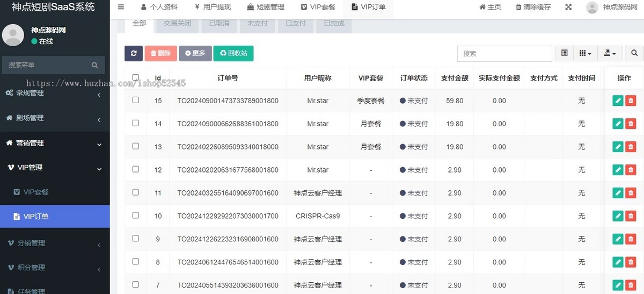Check the row checkbox for order Id 10
Image resolution: width=644 pixels, height=294 pixels.
135,216
